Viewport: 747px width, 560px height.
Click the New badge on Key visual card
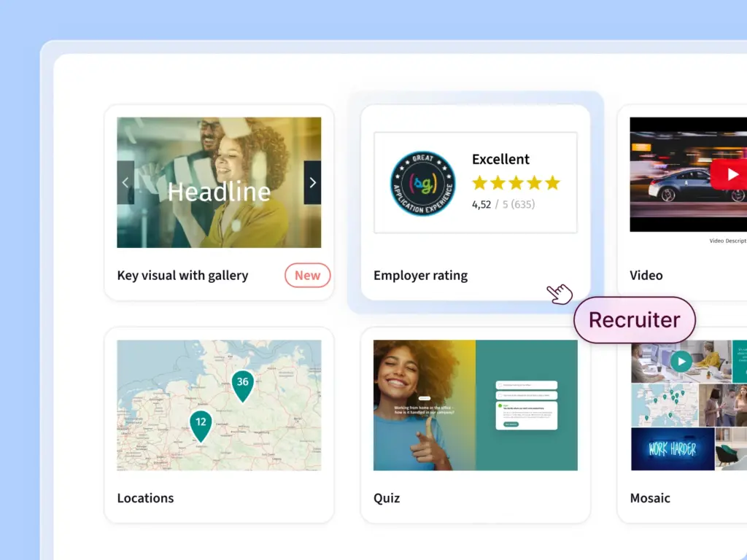[307, 276]
